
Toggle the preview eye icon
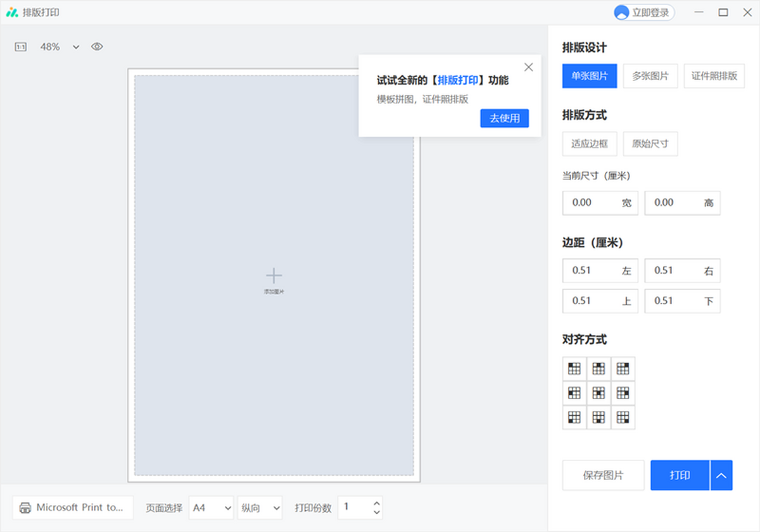point(97,47)
